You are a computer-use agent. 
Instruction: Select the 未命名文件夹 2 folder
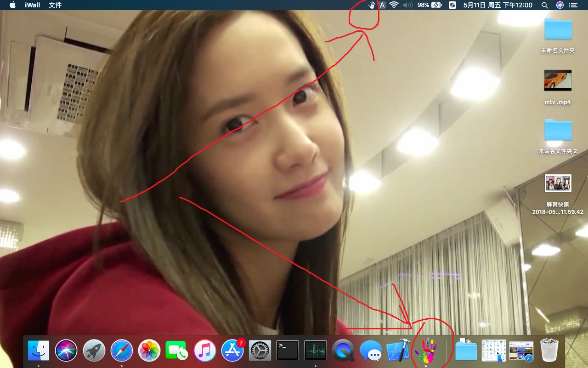pos(558,130)
